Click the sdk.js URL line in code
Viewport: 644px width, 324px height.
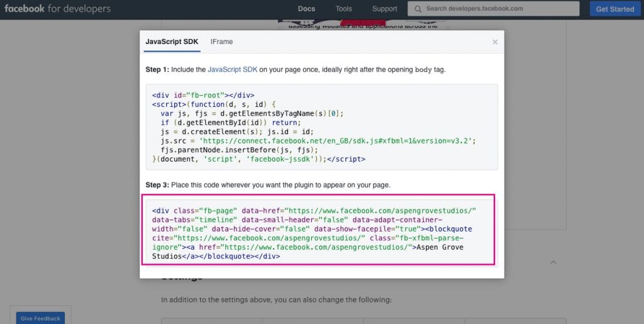click(x=318, y=141)
